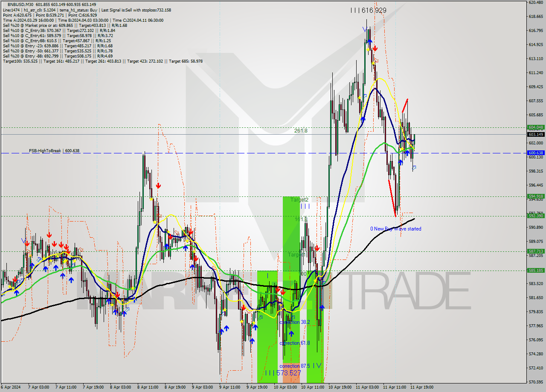This screenshot has width=546, height=392.
Task: Click the green 604.048 price tag
Action: tap(536, 127)
